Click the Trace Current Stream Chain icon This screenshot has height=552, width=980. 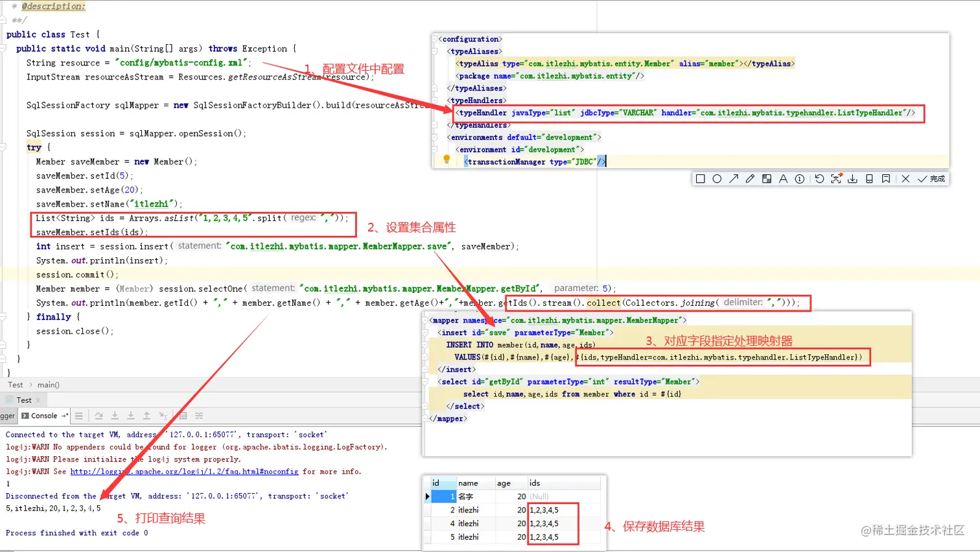pyautogui.click(x=199, y=416)
